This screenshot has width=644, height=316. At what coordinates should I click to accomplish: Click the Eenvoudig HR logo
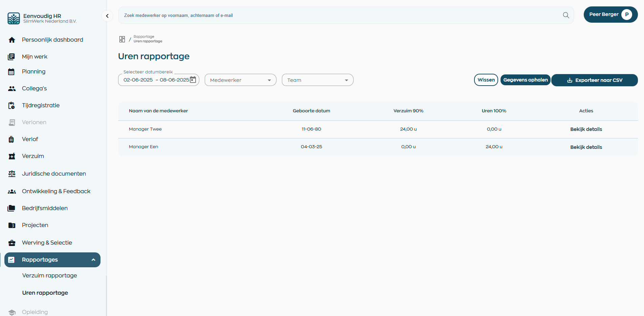coord(14,18)
